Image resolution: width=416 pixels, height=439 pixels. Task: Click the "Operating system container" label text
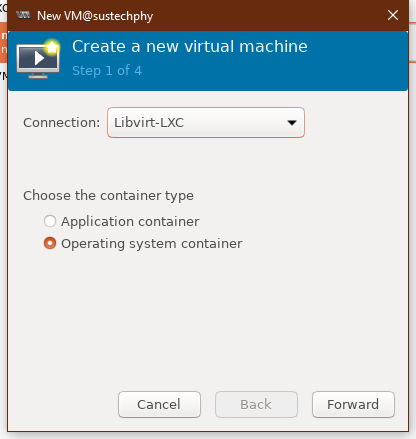pyautogui.click(x=152, y=244)
